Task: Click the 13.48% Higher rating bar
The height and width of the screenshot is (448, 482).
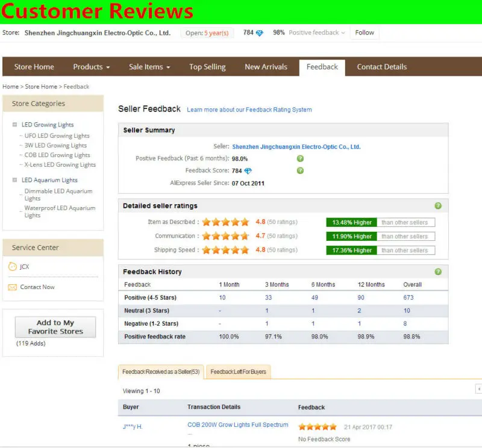Action: (x=352, y=222)
